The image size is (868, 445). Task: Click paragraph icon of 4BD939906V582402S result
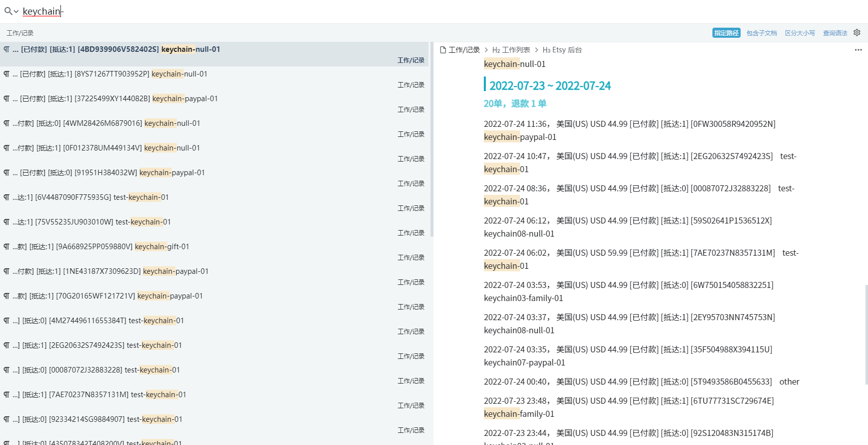pyautogui.click(x=7, y=49)
